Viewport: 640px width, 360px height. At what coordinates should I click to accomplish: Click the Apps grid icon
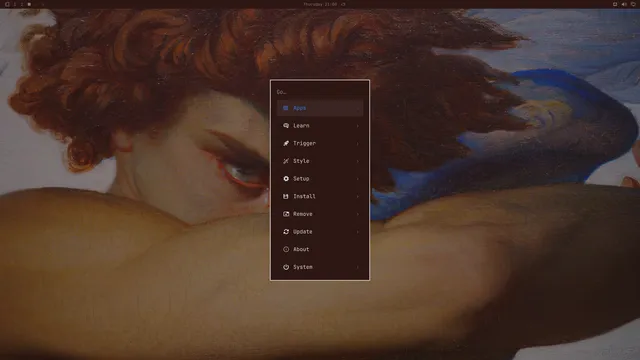pyautogui.click(x=286, y=108)
